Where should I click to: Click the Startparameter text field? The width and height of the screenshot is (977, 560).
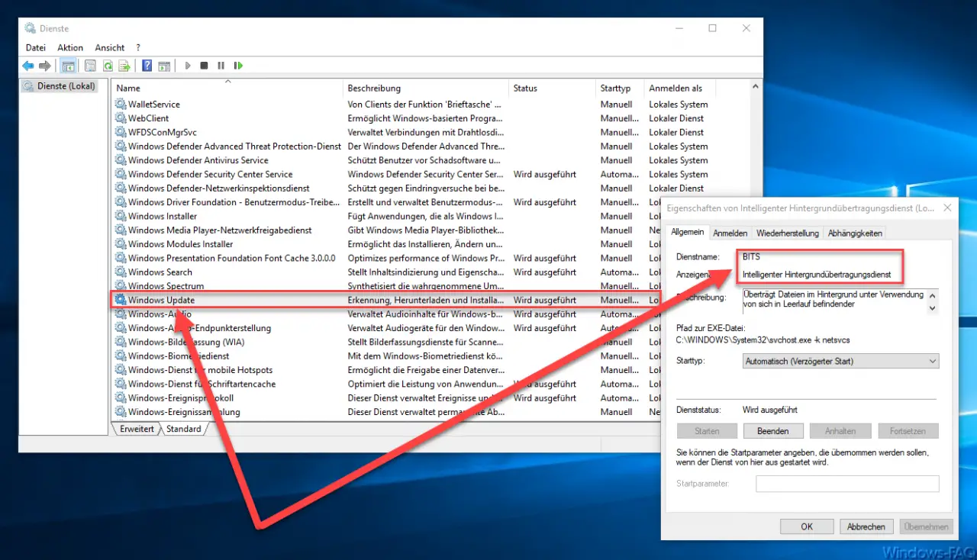(x=847, y=484)
